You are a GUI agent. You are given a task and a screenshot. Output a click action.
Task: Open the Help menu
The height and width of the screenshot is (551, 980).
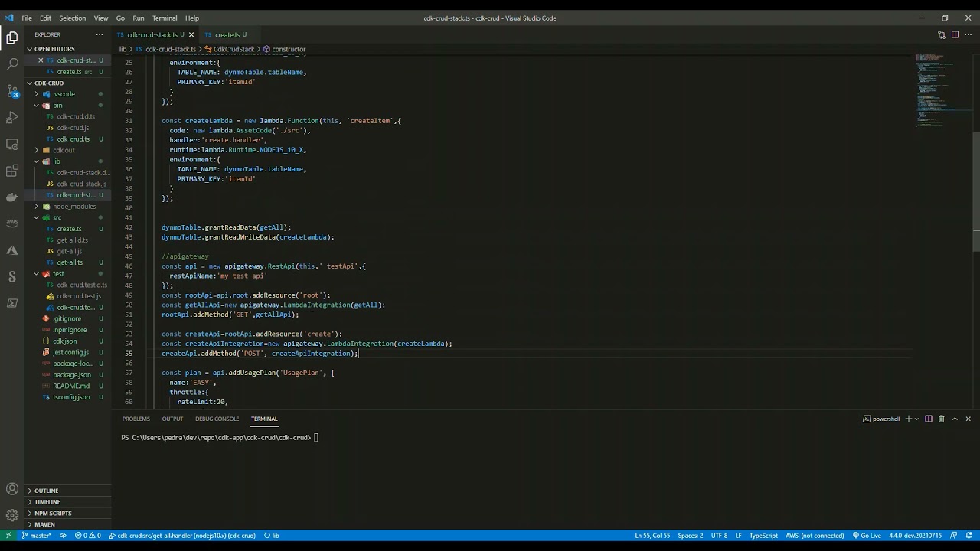pos(192,18)
